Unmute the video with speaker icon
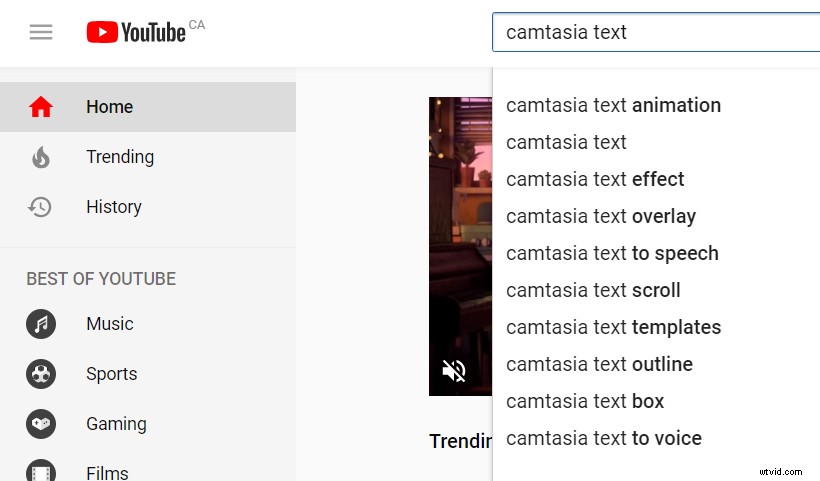The image size is (820, 481). pyautogui.click(x=454, y=371)
